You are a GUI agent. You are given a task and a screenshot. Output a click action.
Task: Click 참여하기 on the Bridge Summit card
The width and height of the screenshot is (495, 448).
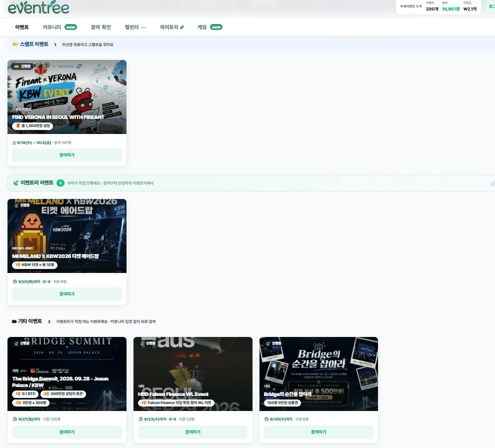[67, 432]
